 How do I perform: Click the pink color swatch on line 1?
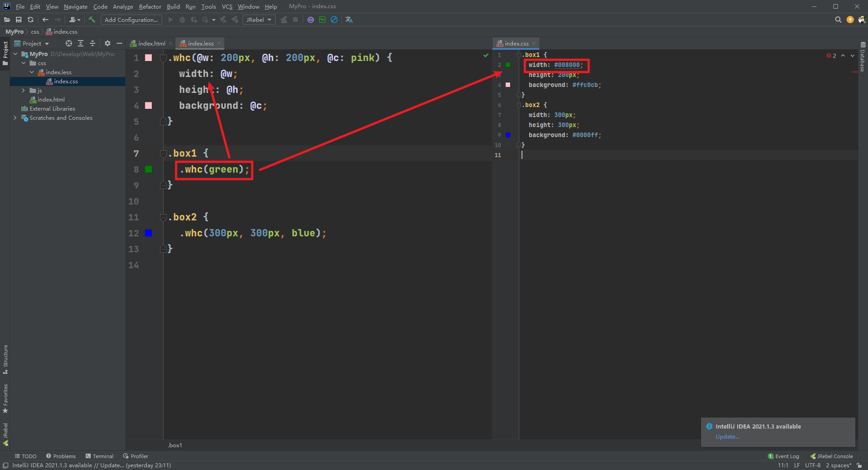pyautogui.click(x=149, y=58)
